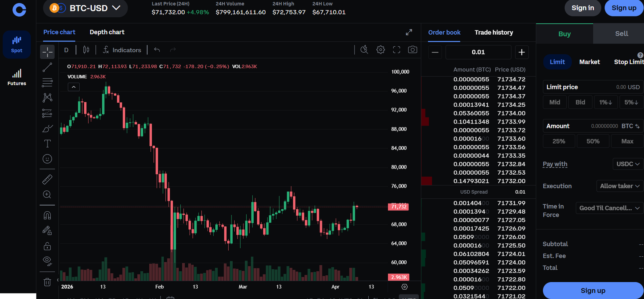Choose the Limit order type
This screenshot has width=644, height=299.
(557, 62)
